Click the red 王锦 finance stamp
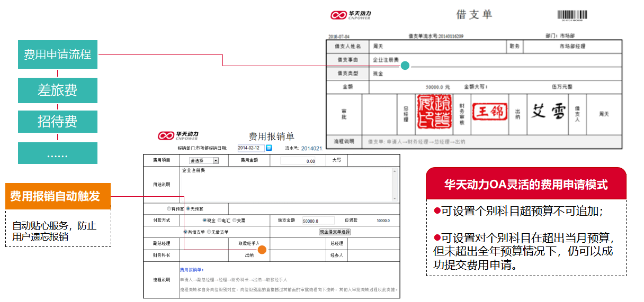 tap(489, 112)
